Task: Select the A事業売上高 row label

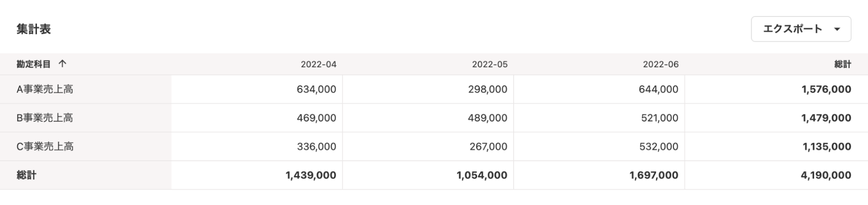Action: (x=45, y=89)
